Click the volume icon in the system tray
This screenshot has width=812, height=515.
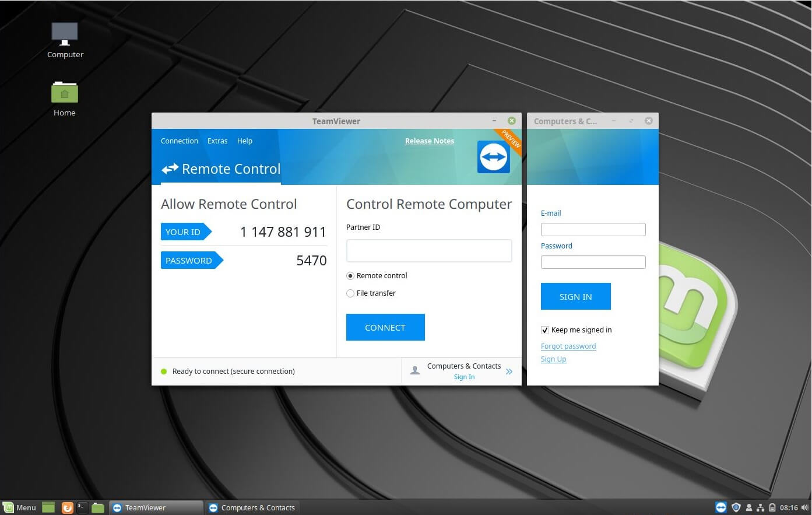[804, 507]
